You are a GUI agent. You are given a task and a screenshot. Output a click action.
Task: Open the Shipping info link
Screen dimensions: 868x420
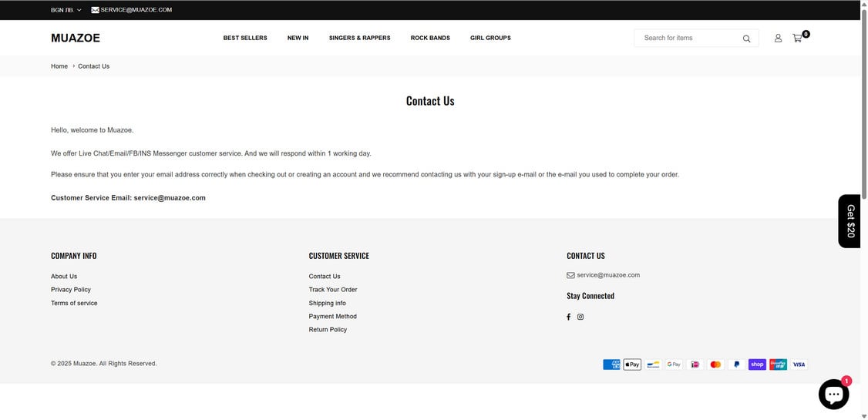tap(327, 303)
